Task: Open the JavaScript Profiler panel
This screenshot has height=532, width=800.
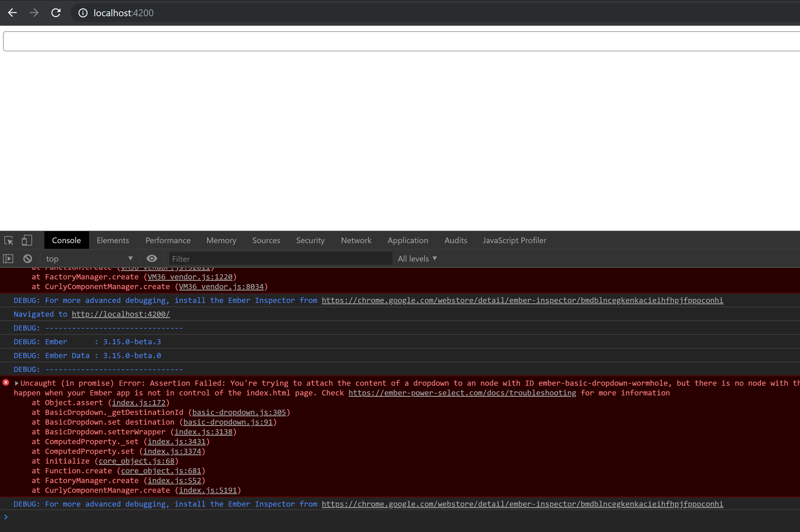Action: point(514,240)
